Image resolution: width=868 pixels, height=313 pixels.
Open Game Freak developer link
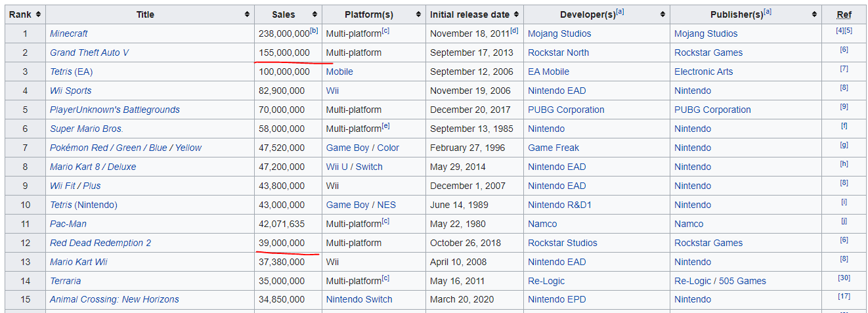tap(554, 148)
